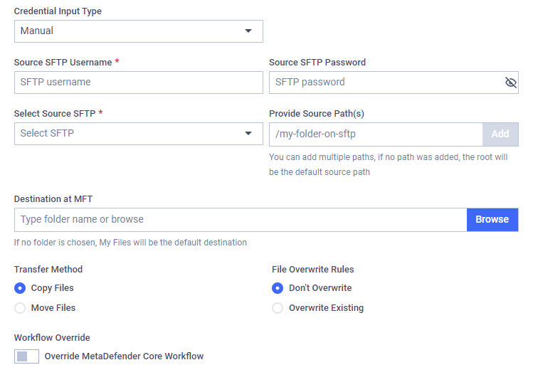The width and height of the screenshot is (533, 392).
Task: Click the Destination at MFT folder field
Action: pos(241,220)
